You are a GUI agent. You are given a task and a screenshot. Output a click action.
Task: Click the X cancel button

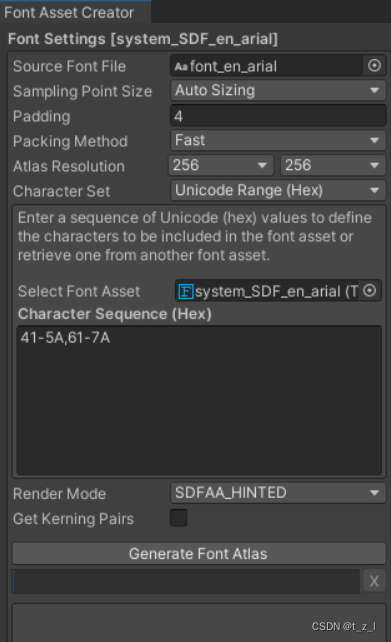pyautogui.click(x=374, y=581)
